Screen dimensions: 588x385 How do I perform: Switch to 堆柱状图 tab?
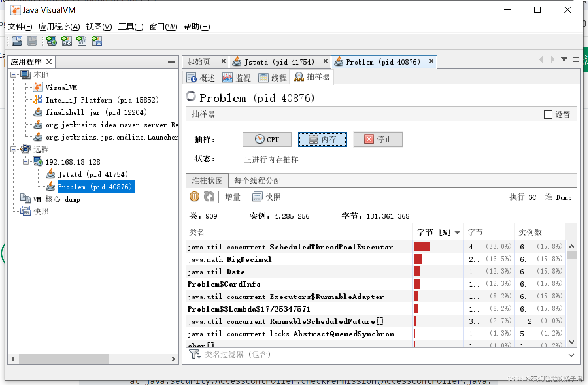[207, 181]
